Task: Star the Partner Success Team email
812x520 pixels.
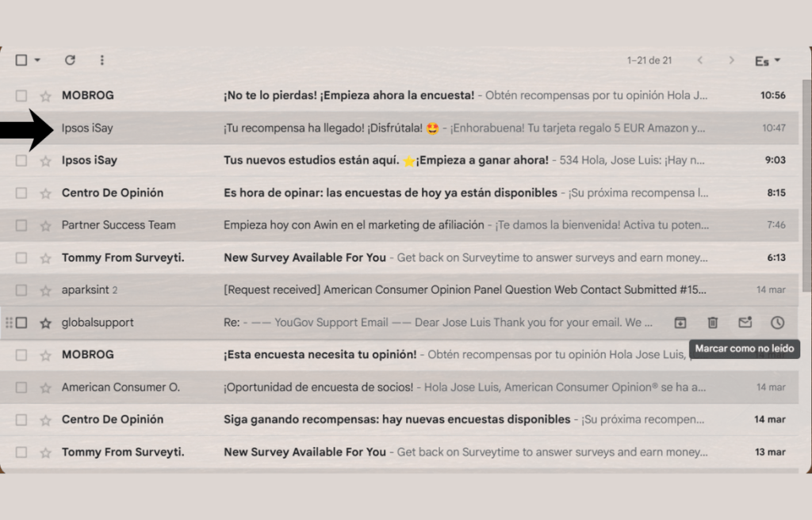Action: point(45,225)
